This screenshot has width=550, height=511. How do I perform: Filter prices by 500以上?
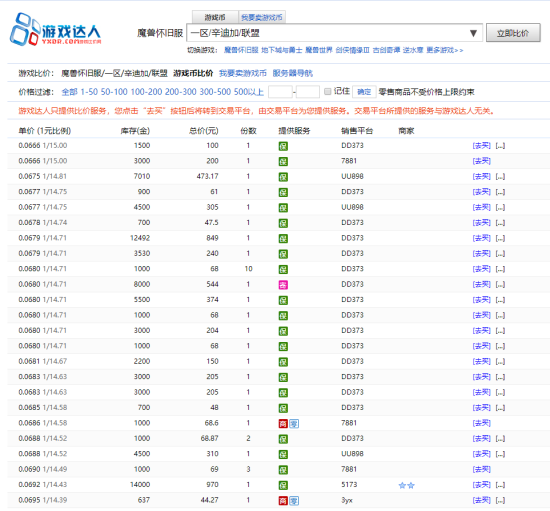[249, 92]
